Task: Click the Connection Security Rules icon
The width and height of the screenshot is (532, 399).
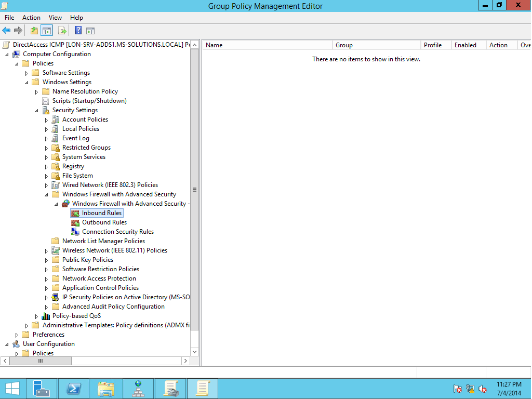Action: point(75,232)
